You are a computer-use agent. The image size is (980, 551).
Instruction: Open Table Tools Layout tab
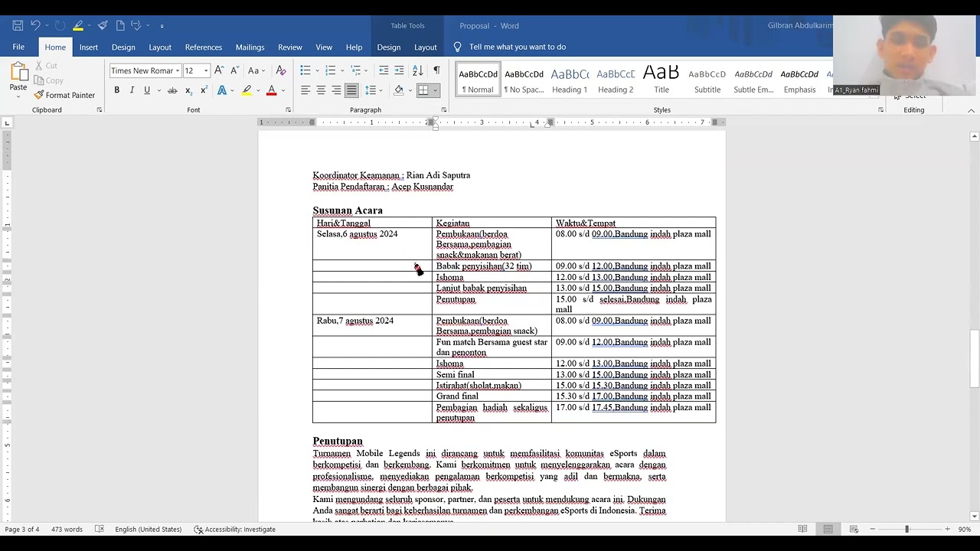pos(426,47)
